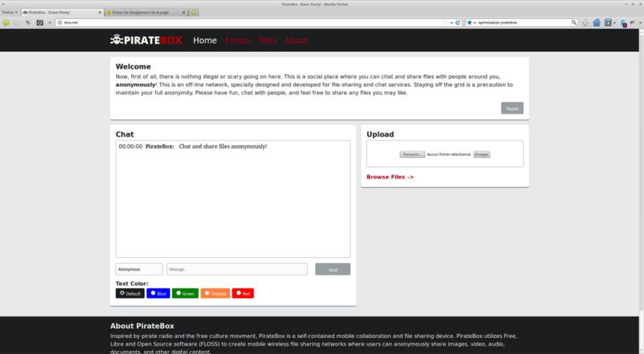Click the browser back arrow button

click(6, 23)
